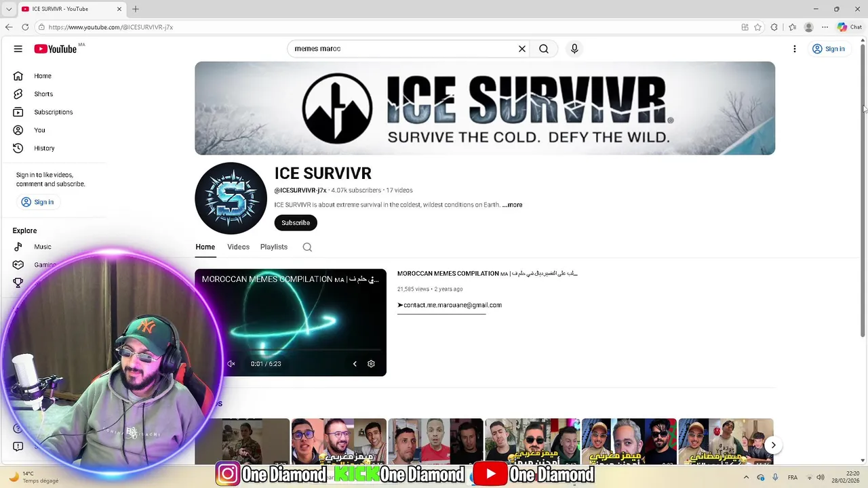Open You in the sidebar
The width and height of the screenshot is (868, 488).
click(x=39, y=130)
